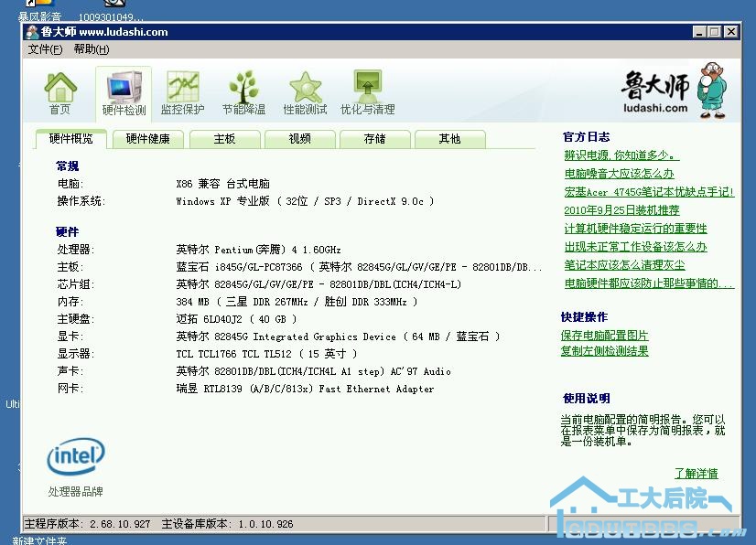Image resolution: width=756 pixels, height=545 pixels.
Task: Switch to the 存储 tab
Action: point(374,139)
